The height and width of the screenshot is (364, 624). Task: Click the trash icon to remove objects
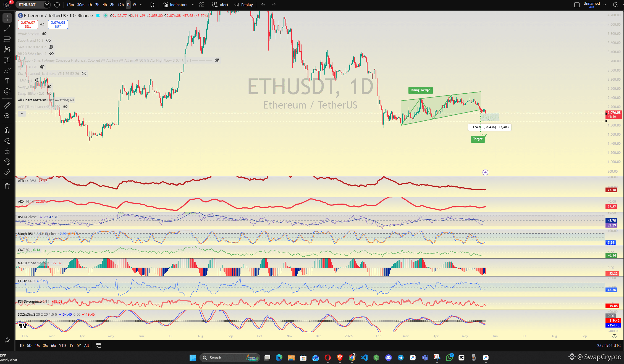click(x=7, y=186)
